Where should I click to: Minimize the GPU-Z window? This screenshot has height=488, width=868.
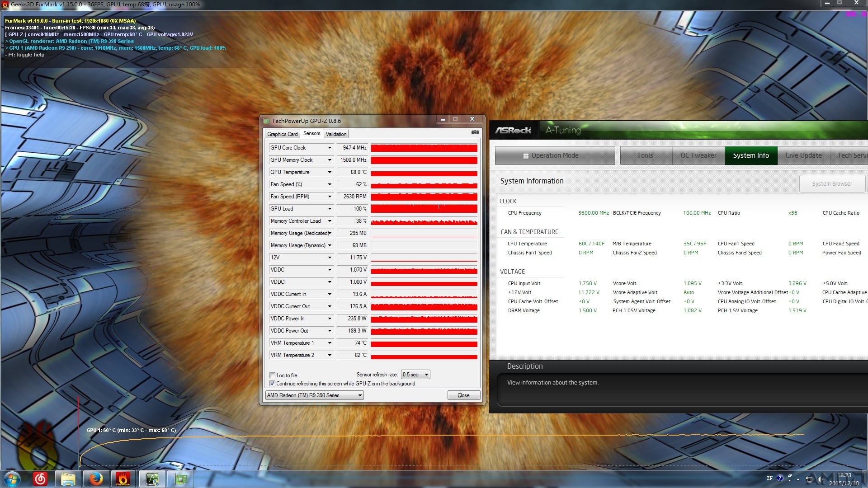point(443,119)
